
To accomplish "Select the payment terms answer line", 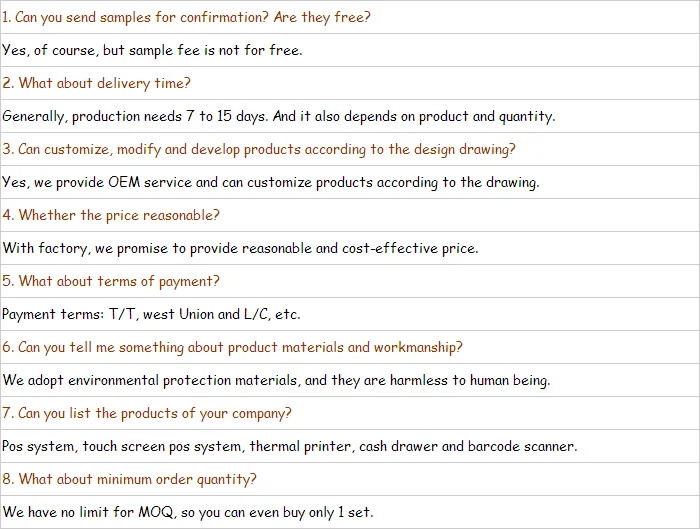I will click(x=151, y=315).
